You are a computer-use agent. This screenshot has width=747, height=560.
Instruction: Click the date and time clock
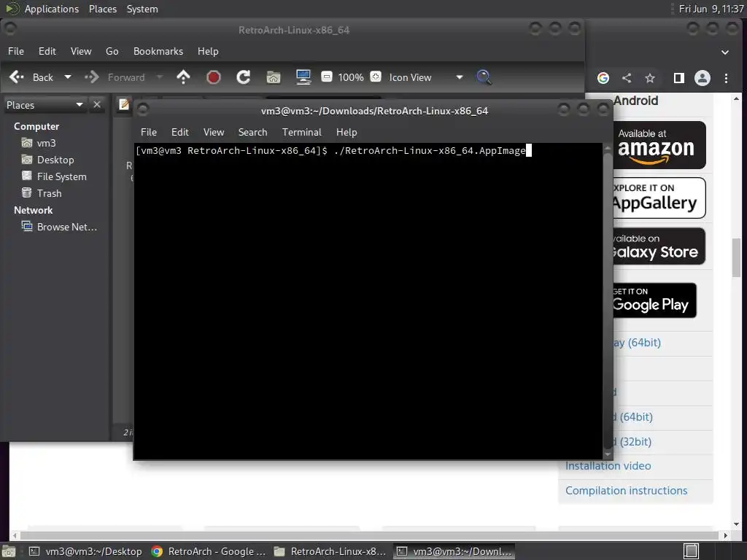[x=711, y=9]
